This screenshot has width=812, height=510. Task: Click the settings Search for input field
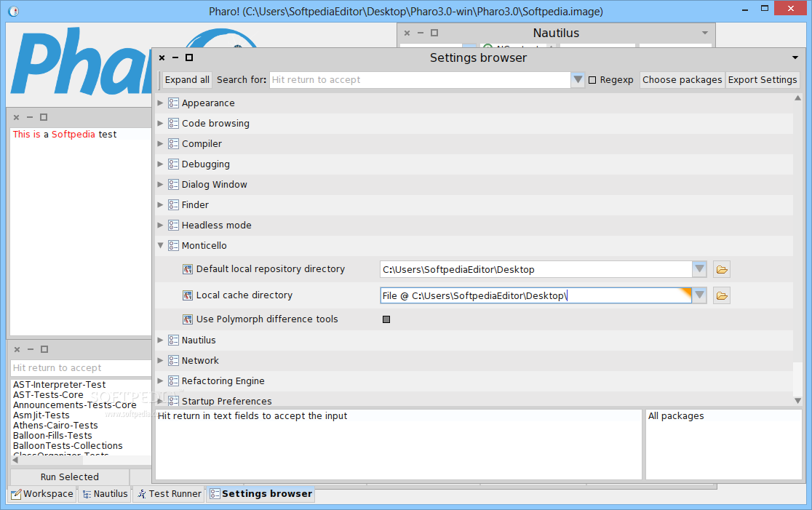point(420,80)
